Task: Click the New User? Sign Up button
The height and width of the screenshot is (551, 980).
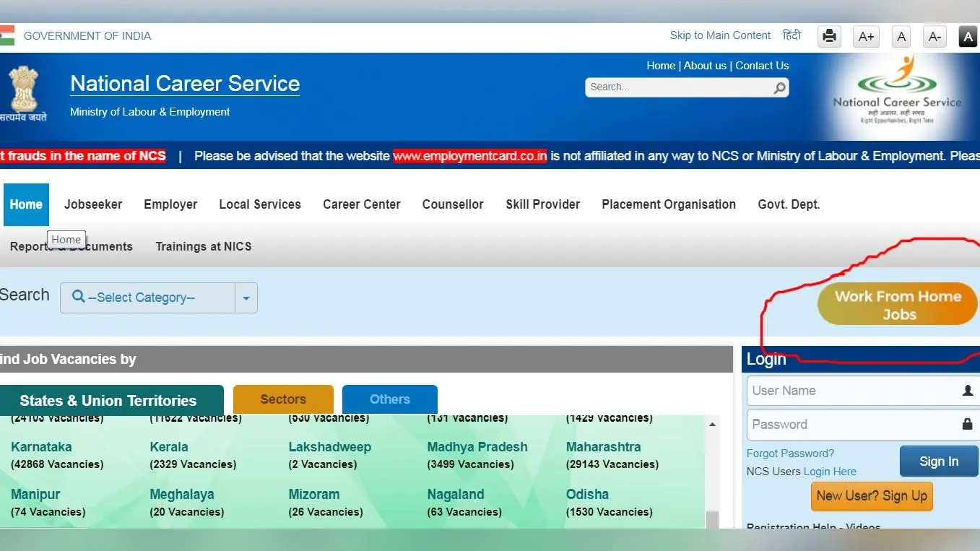Action: coord(872,496)
